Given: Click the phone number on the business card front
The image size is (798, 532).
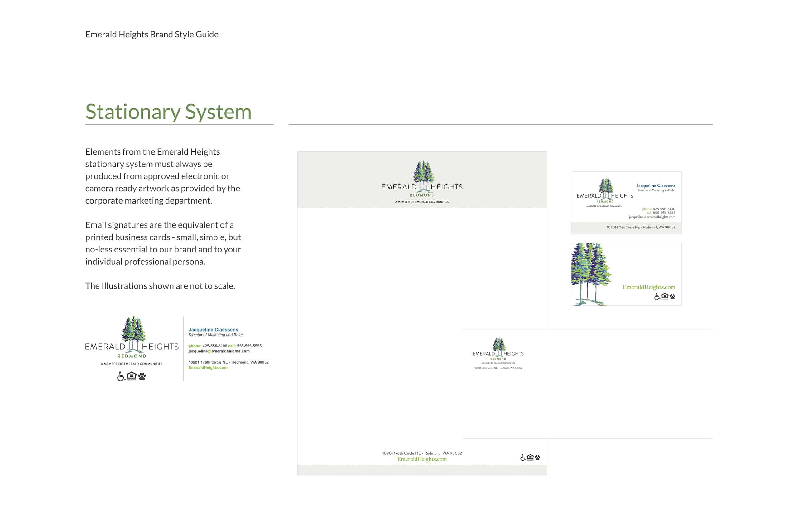Looking at the screenshot, I should tap(664, 209).
